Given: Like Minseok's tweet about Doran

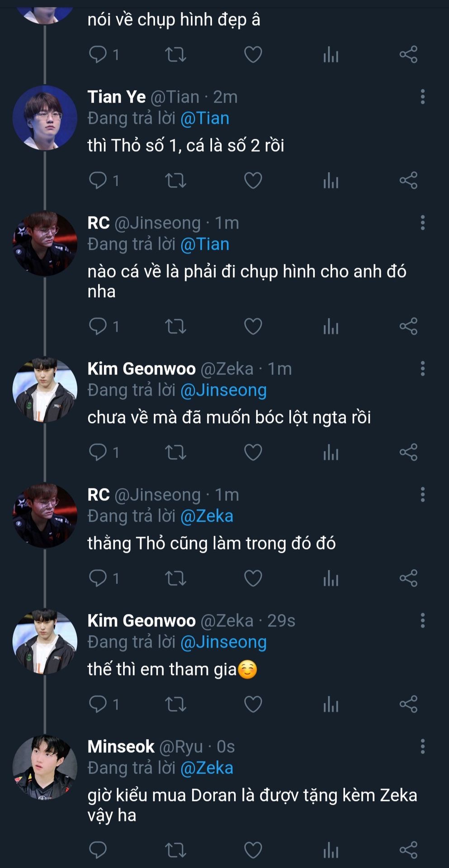Looking at the screenshot, I should tap(253, 850).
